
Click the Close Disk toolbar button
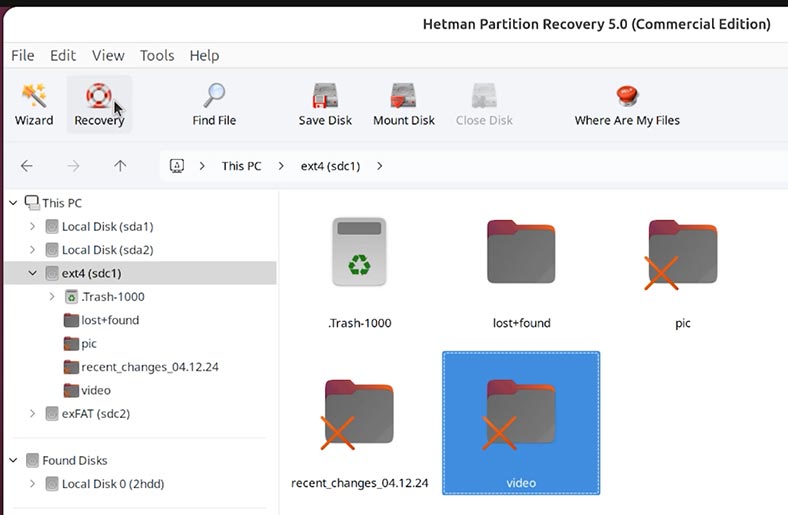pyautogui.click(x=484, y=105)
